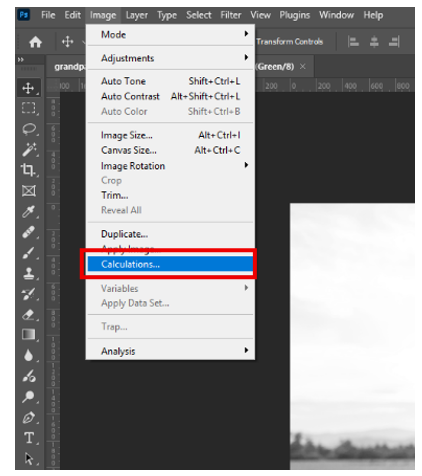Choose Duplicate... menu item

point(170,234)
